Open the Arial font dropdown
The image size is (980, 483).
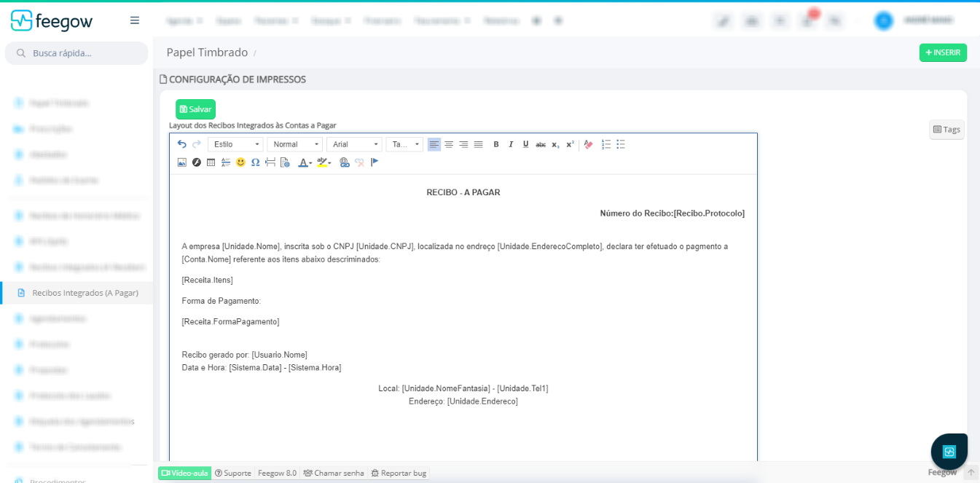354,144
